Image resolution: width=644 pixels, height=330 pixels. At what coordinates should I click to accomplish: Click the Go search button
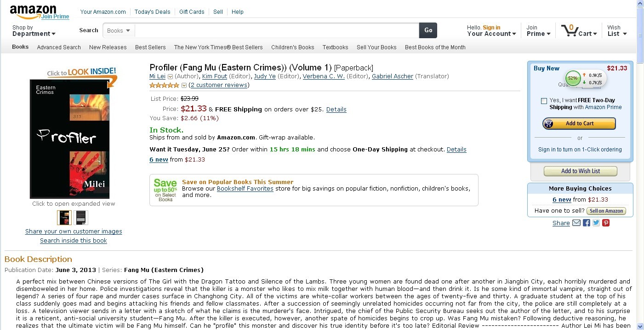tap(428, 30)
